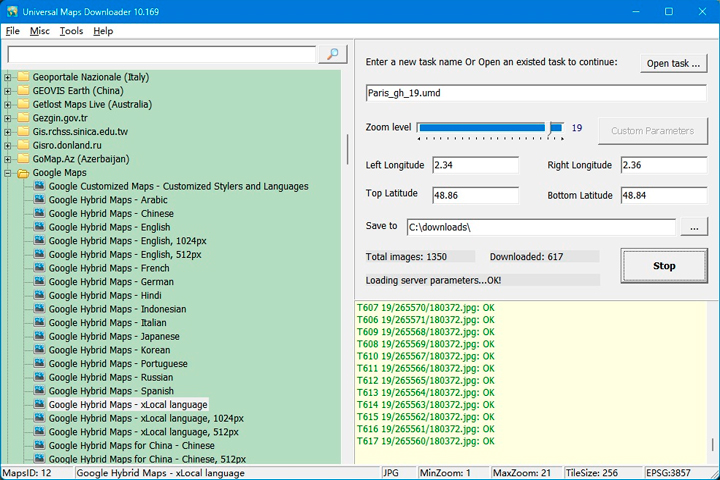Click map icon for Google Hybrid Maps - Korean
This screenshot has height=480, width=720.
tap(39, 350)
